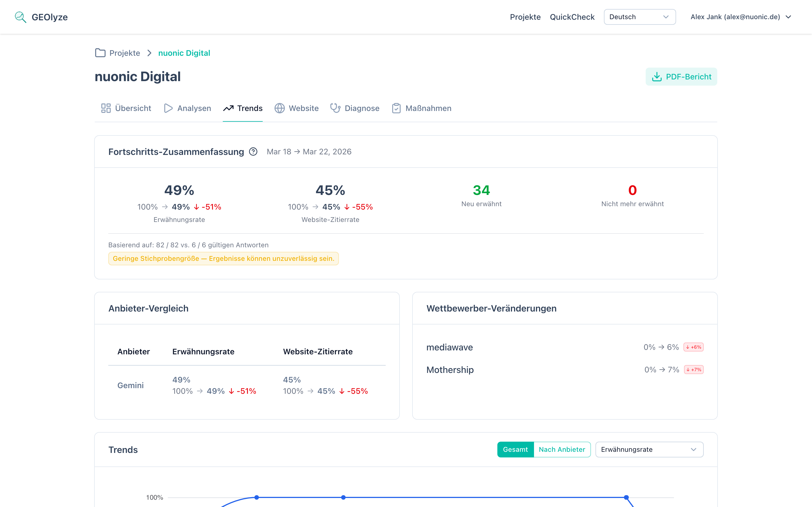Click the Diagnose stethoscope icon
Screen dimensions: 812x507
335,108
